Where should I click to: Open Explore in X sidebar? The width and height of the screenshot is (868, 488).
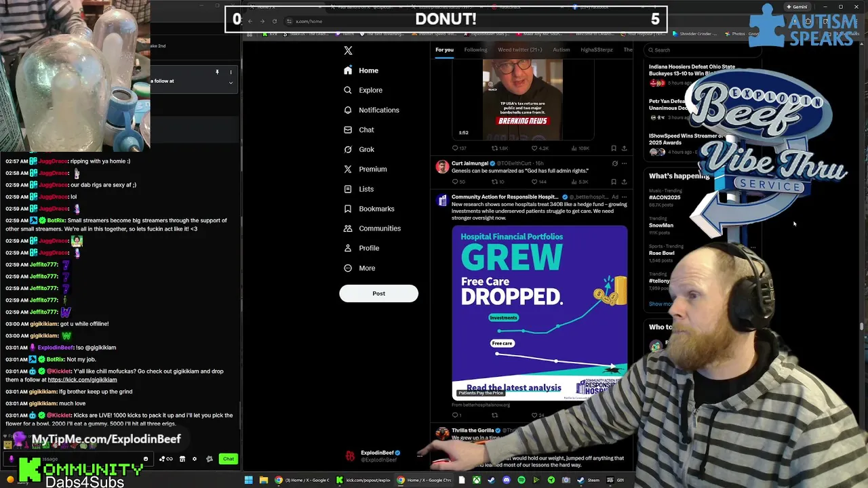pyautogui.click(x=363, y=90)
